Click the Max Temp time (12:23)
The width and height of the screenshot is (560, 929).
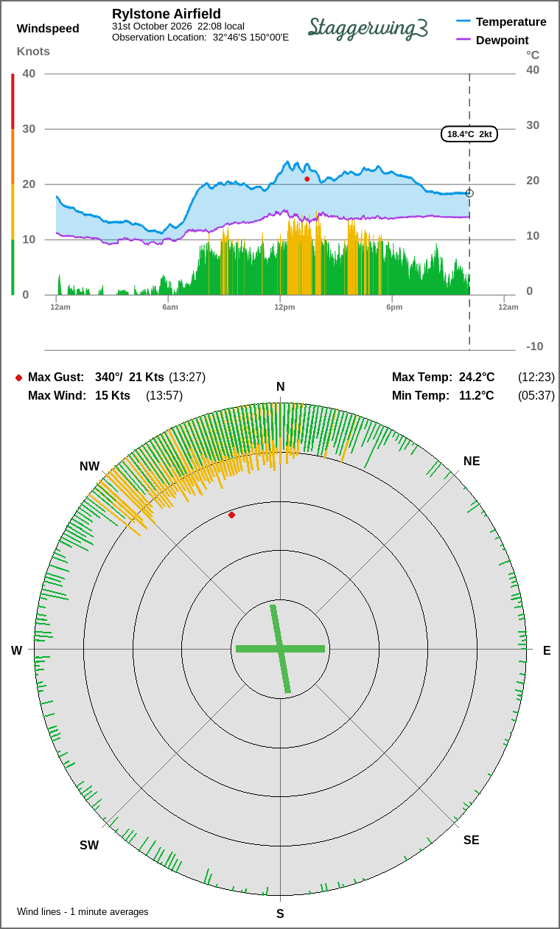(536, 377)
